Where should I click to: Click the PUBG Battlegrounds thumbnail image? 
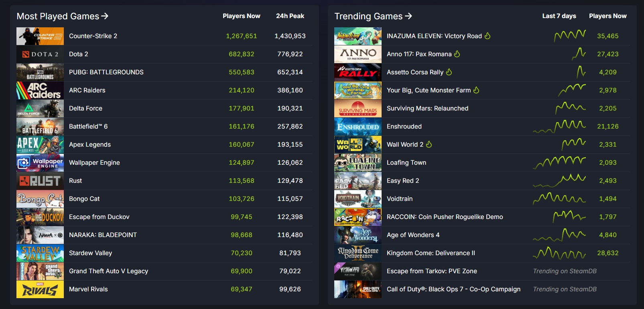coord(40,72)
